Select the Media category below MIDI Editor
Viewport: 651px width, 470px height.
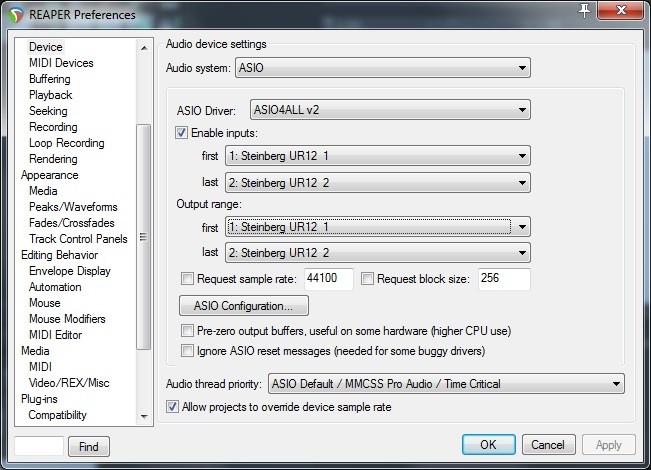pyautogui.click(x=35, y=351)
